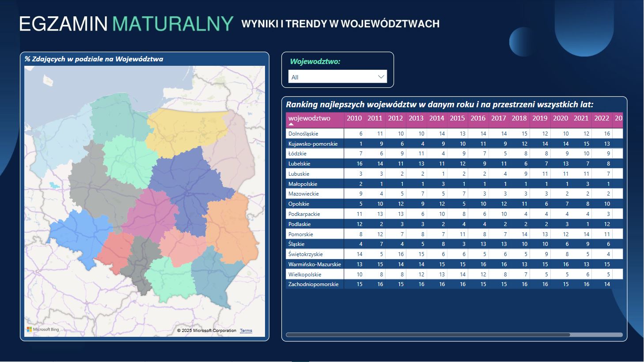Screen dimensions: 644x362
Task: Select the Podlaskie row label
Action: coord(299,224)
